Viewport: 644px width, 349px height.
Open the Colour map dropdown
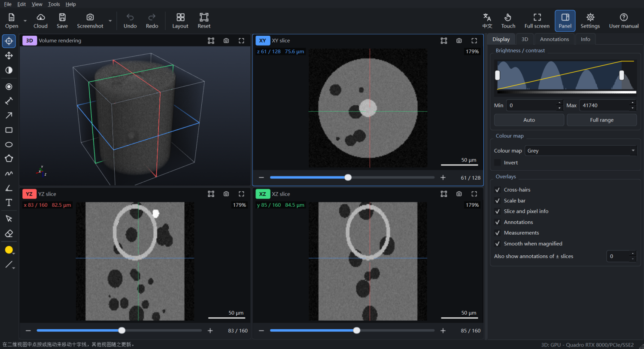581,151
